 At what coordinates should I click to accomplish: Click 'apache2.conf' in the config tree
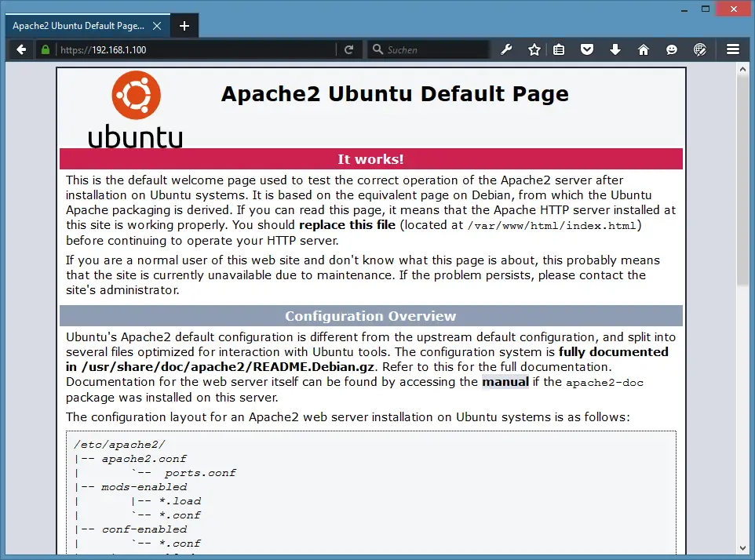(144, 459)
